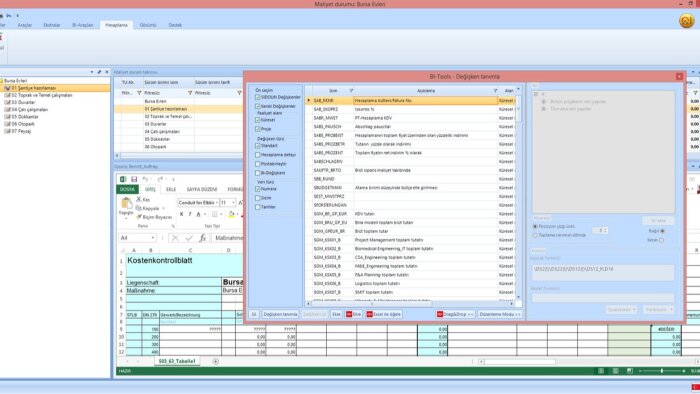This screenshot has height=394, width=700.
Task: Close the BI-Tools Değişken tanımla dialog
Action: click(x=679, y=77)
